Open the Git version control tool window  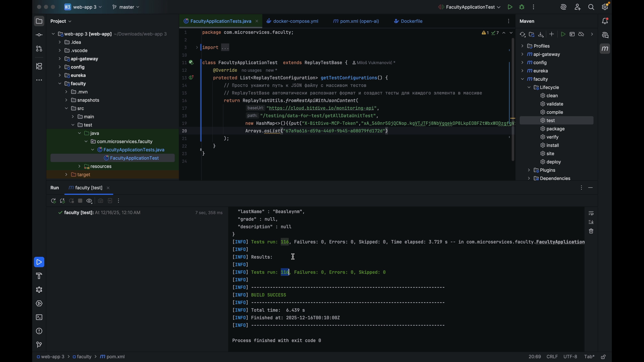[39, 345]
